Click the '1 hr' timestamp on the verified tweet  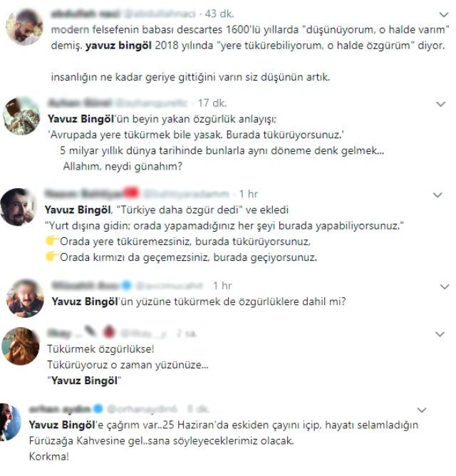222,286
